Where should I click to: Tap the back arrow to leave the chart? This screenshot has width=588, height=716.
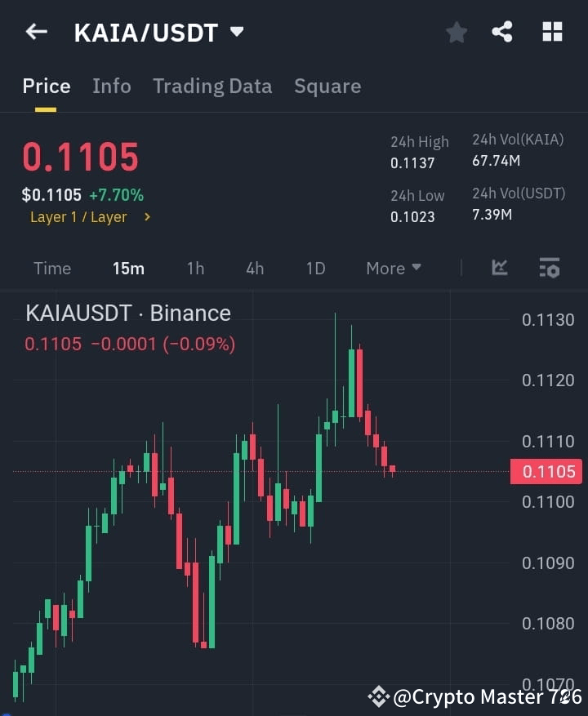(x=35, y=31)
